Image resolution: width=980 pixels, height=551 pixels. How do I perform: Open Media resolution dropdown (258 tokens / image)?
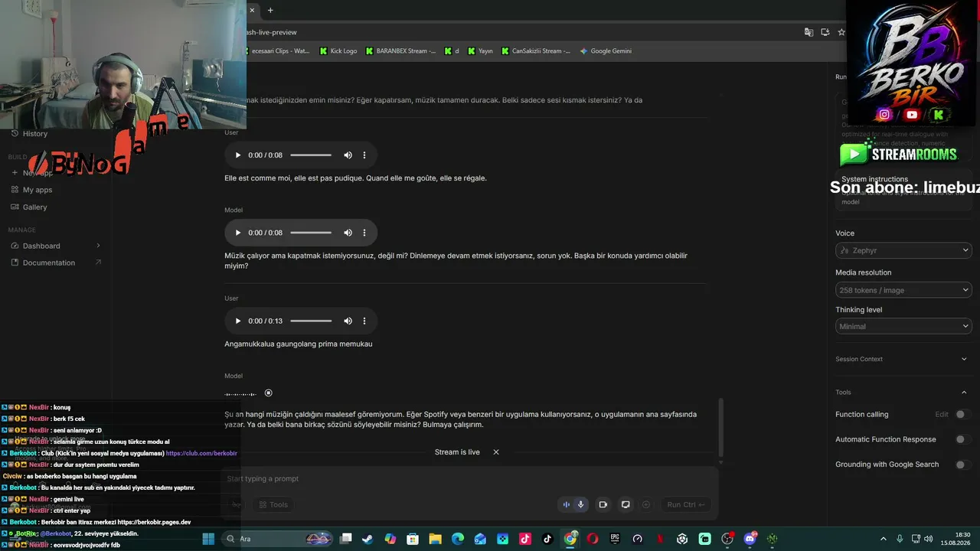tap(903, 290)
